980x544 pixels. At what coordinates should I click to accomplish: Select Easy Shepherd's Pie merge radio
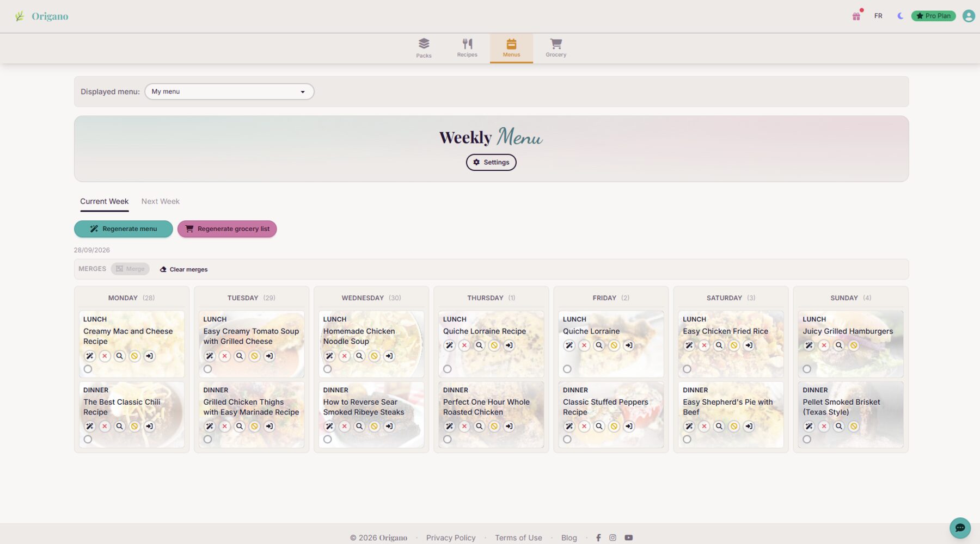click(687, 440)
